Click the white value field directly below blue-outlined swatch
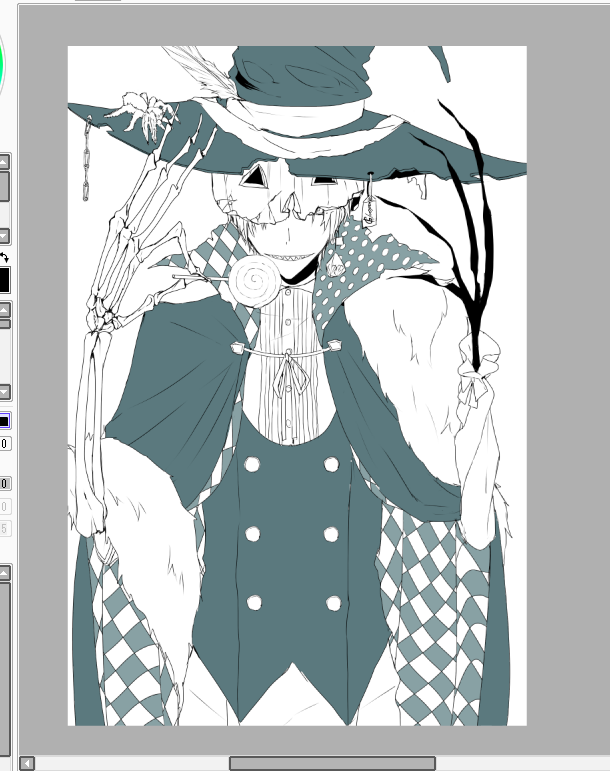Image resolution: width=610 pixels, height=771 pixels. pos(4,444)
